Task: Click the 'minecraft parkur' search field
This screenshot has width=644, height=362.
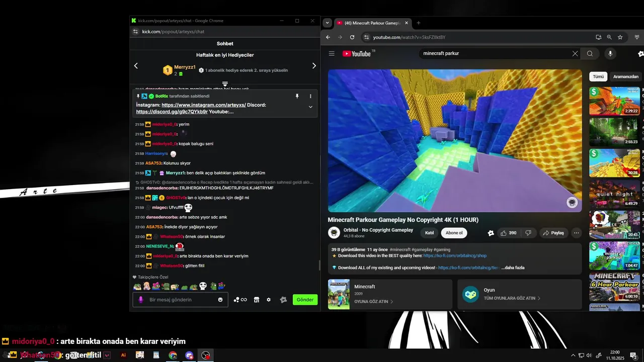Action: [496, 54]
